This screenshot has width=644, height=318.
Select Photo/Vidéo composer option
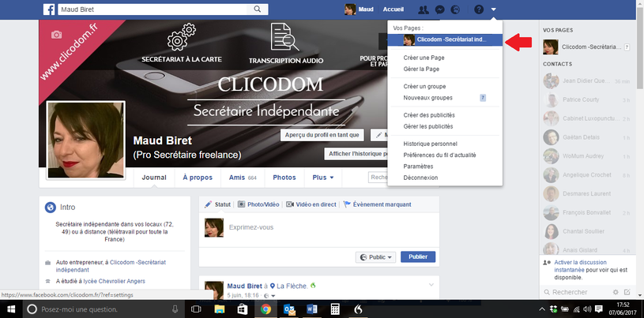pos(258,204)
